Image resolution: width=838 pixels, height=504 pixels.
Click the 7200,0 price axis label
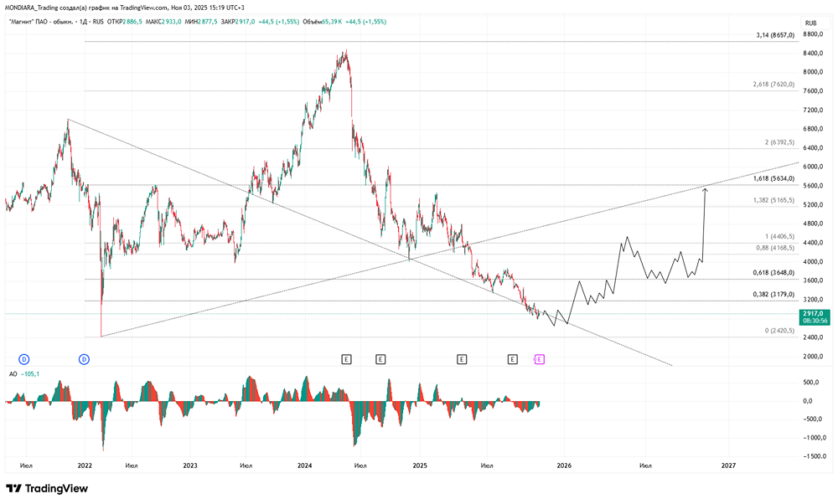pyautogui.click(x=814, y=110)
